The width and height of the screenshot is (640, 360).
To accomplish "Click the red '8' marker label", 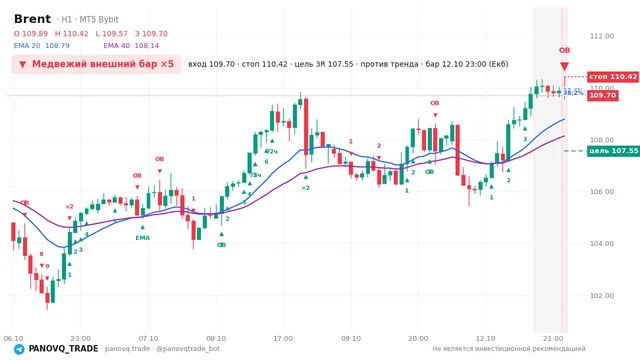I will pyautogui.click(x=41, y=254).
